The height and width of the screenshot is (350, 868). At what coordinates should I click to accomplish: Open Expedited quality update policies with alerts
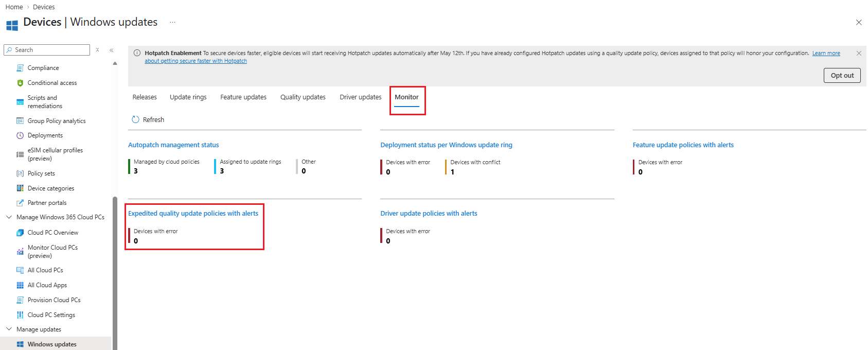pyautogui.click(x=193, y=214)
